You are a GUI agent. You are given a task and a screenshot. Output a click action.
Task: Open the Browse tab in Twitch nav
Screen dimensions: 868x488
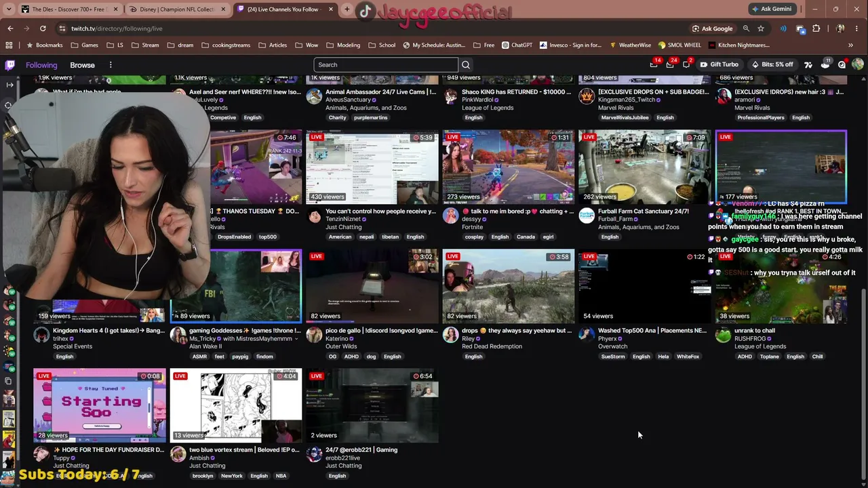click(82, 65)
